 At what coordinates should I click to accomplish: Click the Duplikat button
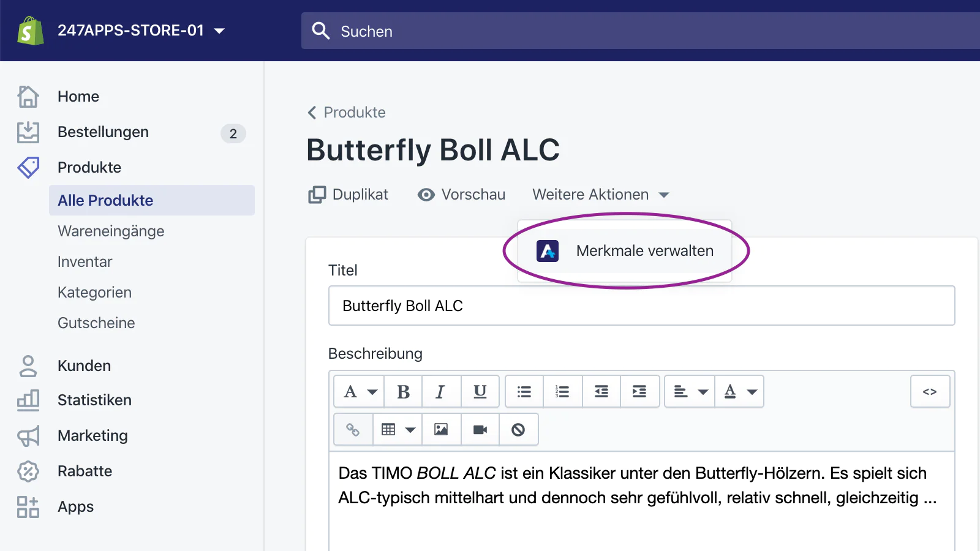point(348,195)
